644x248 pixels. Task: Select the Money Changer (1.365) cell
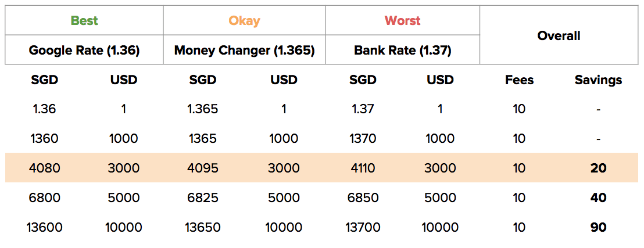click(x=244, y=50)
